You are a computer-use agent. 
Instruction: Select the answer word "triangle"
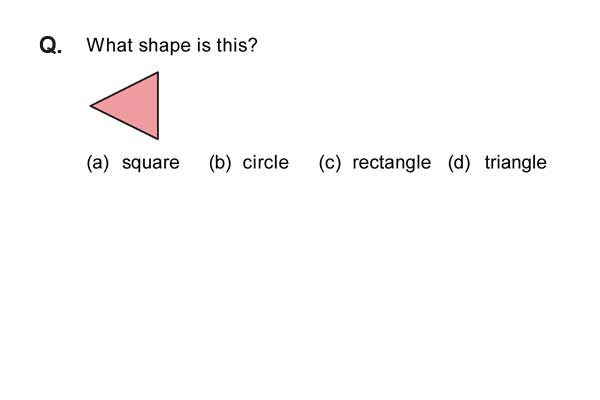[515, 163]
